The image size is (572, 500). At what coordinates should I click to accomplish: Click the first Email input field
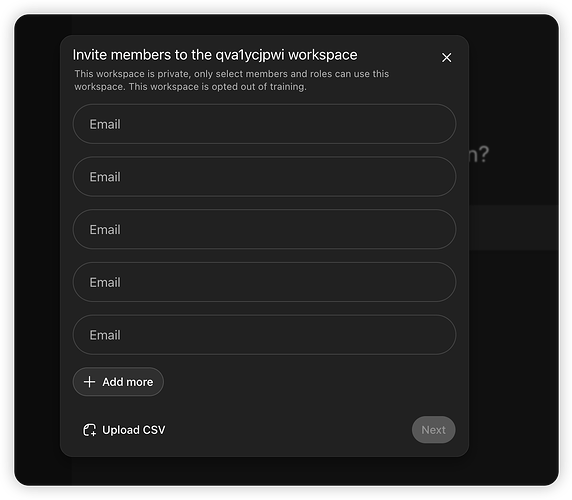click(264, 124)
